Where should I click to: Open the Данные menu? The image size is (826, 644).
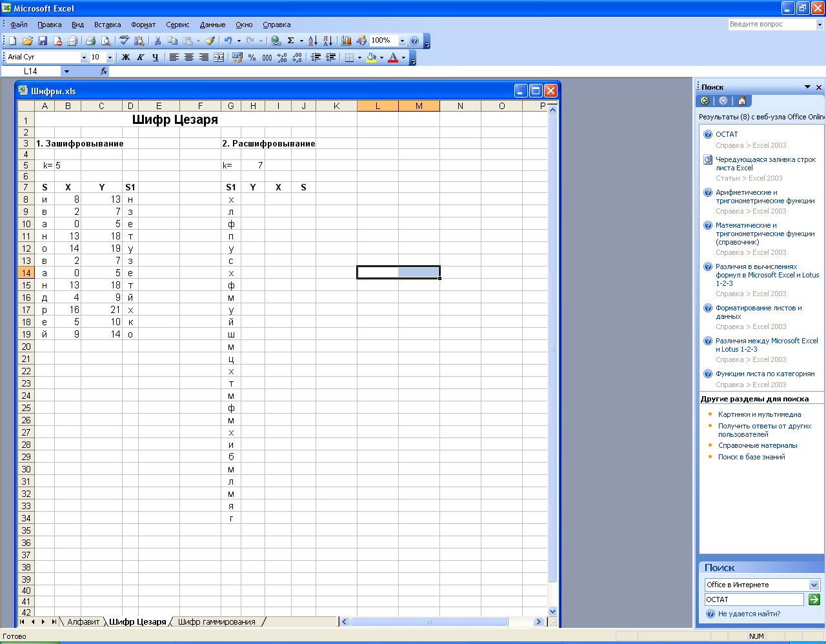point(212,25)
